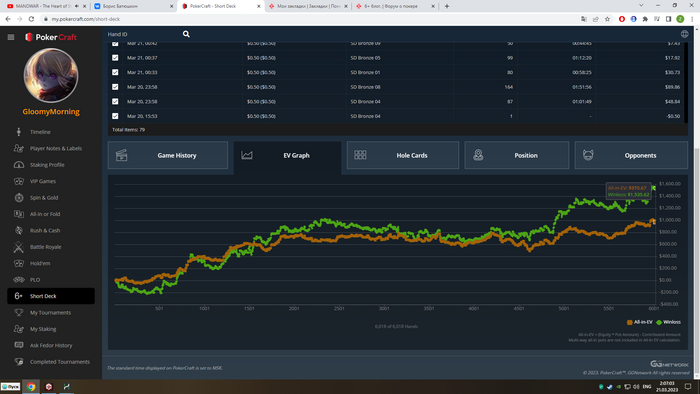
Task: Switch to the Game History tab
Action: tap(168, 155)
